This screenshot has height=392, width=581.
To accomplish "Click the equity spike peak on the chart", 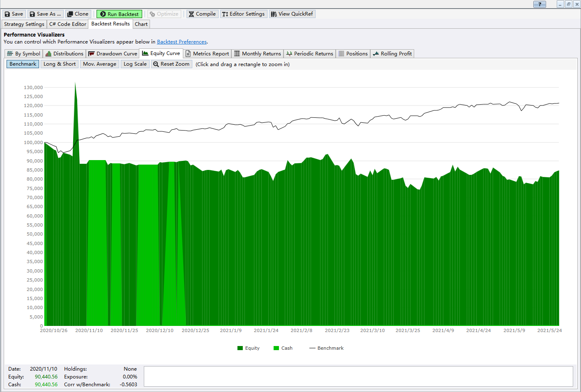I will [x=75, y=84].
